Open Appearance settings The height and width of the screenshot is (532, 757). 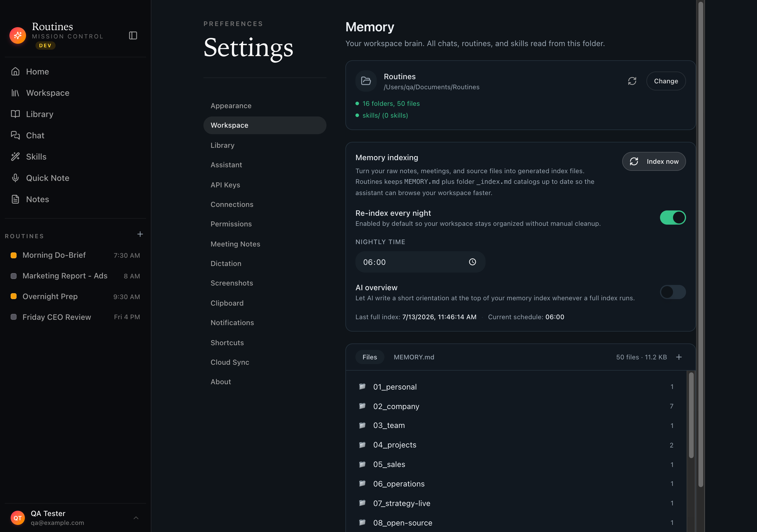(265, 106)
